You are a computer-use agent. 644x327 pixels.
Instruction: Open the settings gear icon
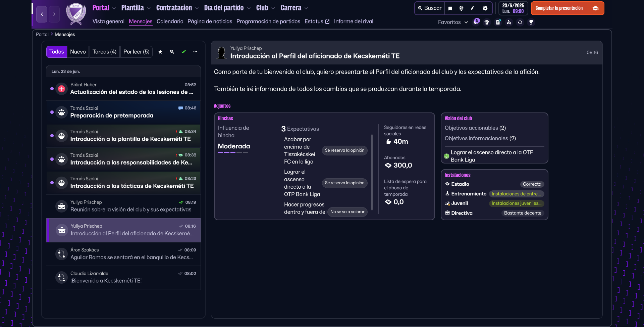[485, 8]
